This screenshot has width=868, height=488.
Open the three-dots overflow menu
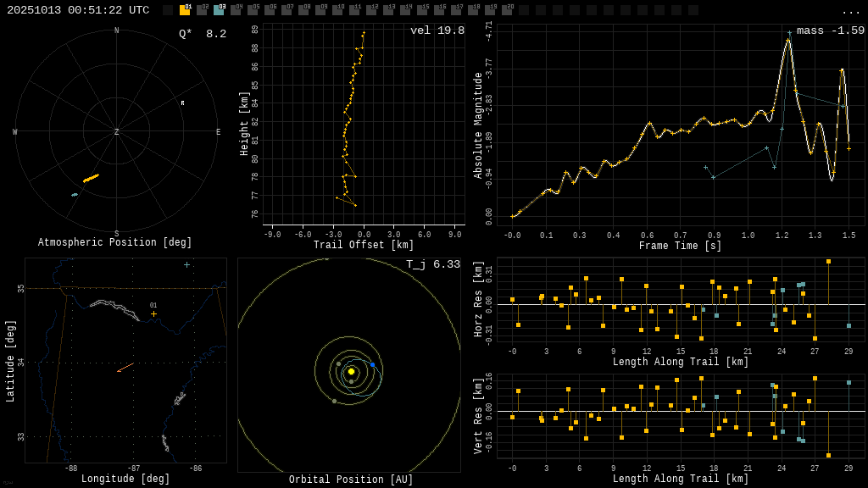(x=851, y=11)
